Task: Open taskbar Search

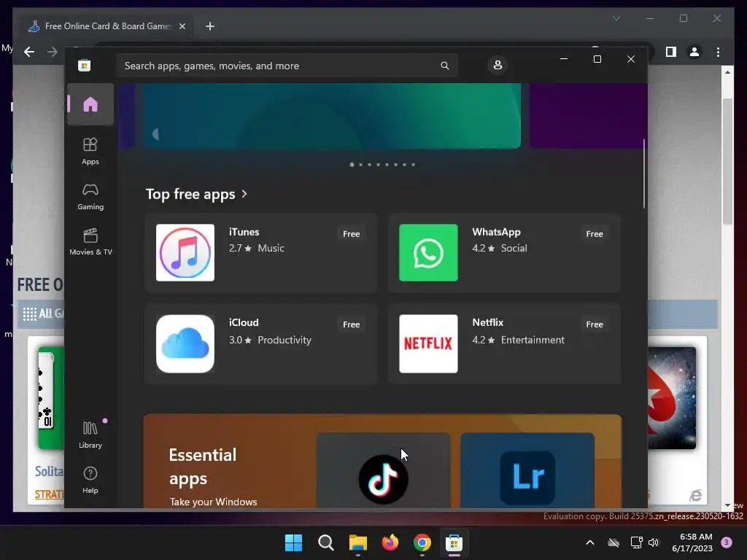Action: click(326, 542)
